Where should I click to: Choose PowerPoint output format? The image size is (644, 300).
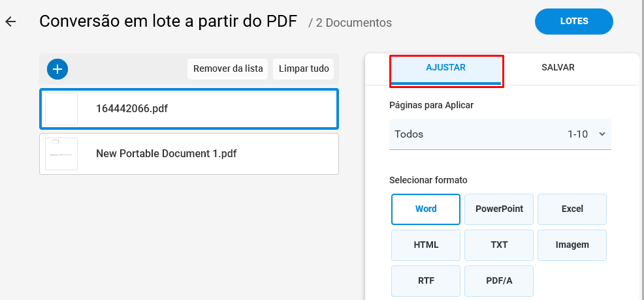(499, 209)
